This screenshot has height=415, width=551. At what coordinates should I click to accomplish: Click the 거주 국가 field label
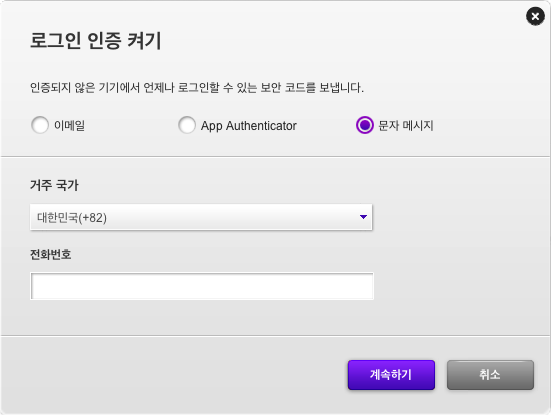click(54, 185)
